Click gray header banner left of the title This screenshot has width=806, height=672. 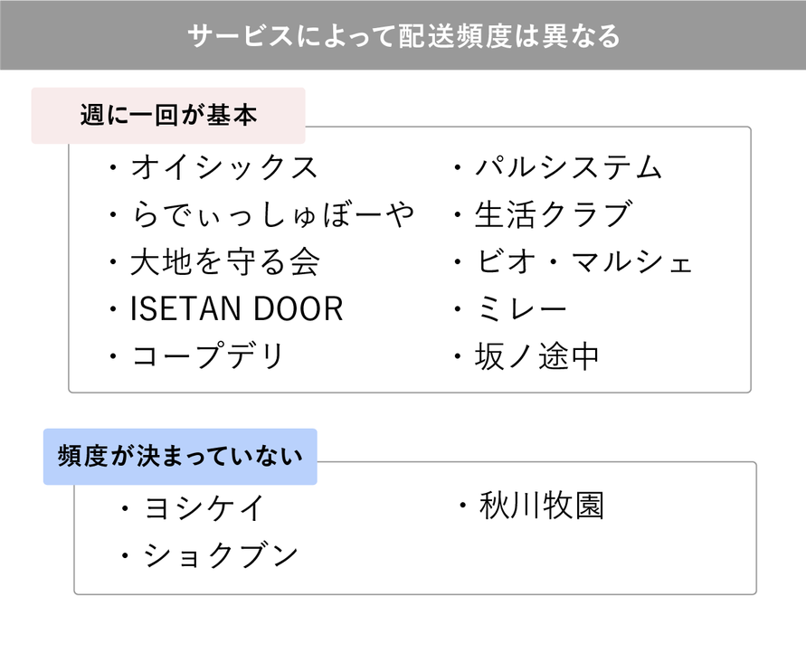(x=90, y=35)
